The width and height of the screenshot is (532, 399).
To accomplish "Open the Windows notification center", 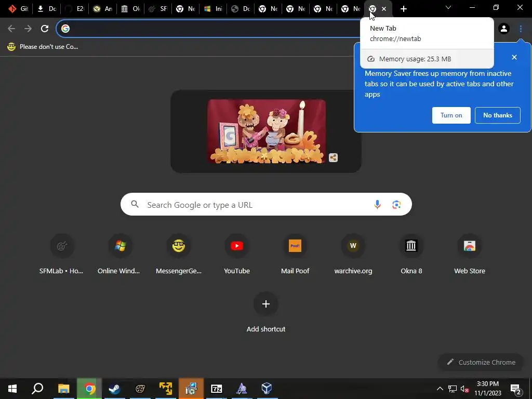I will coord(516,389).
